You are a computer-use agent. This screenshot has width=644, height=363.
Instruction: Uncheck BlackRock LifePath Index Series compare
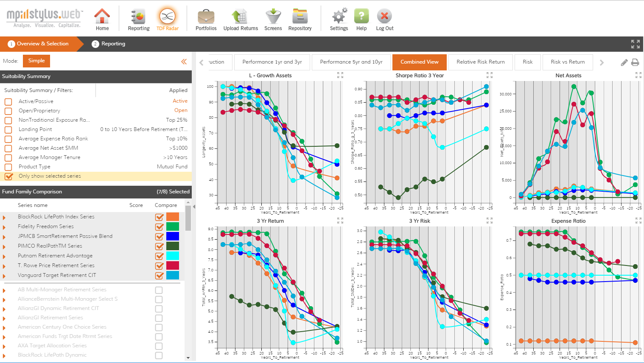160,217
